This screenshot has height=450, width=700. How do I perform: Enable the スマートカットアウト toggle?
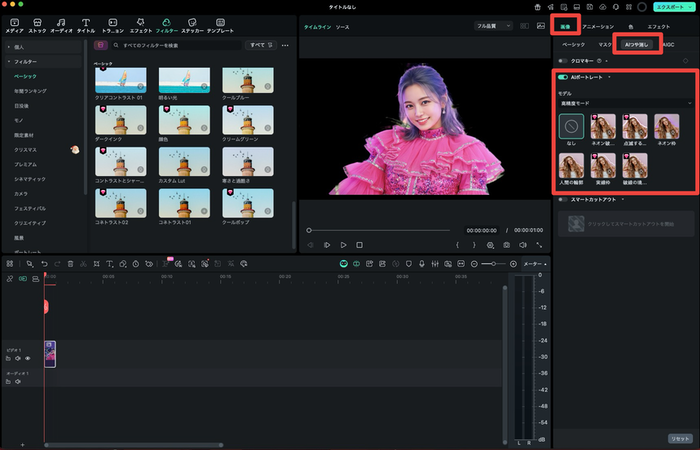563,199
